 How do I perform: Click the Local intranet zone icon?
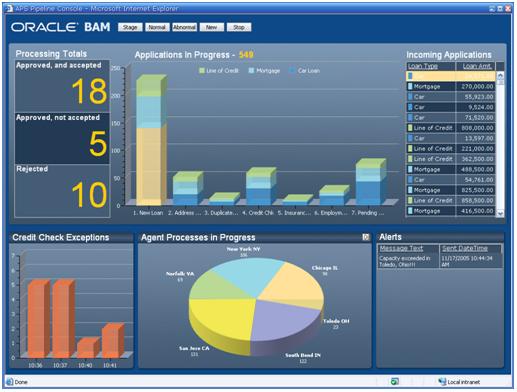pos(442,382)
